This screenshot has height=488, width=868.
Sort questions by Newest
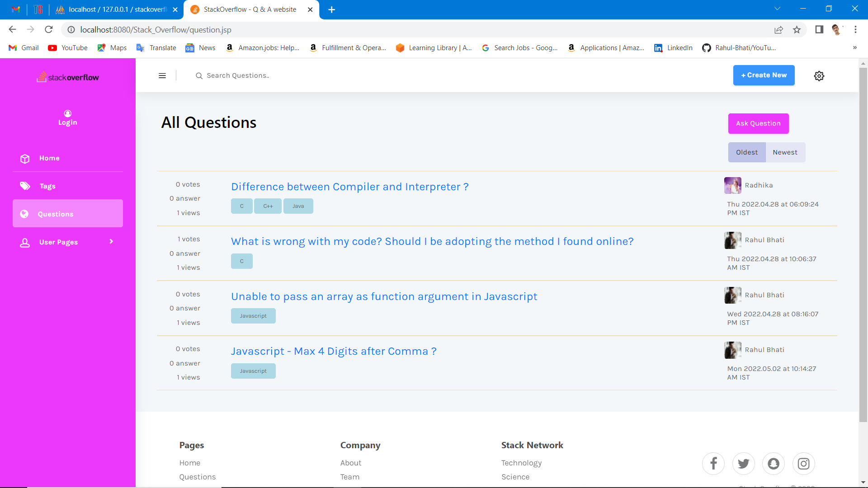click(x=785, y=152)
